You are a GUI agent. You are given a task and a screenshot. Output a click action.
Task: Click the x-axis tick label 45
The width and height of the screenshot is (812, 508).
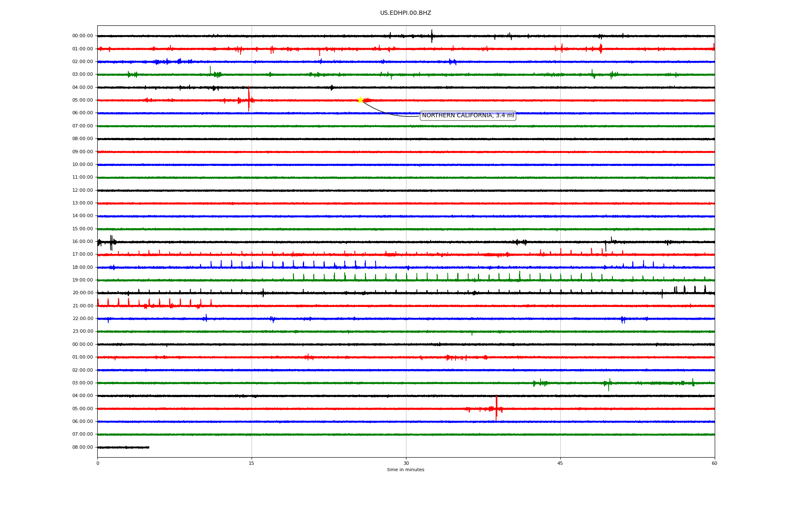(x=560, y=464)
